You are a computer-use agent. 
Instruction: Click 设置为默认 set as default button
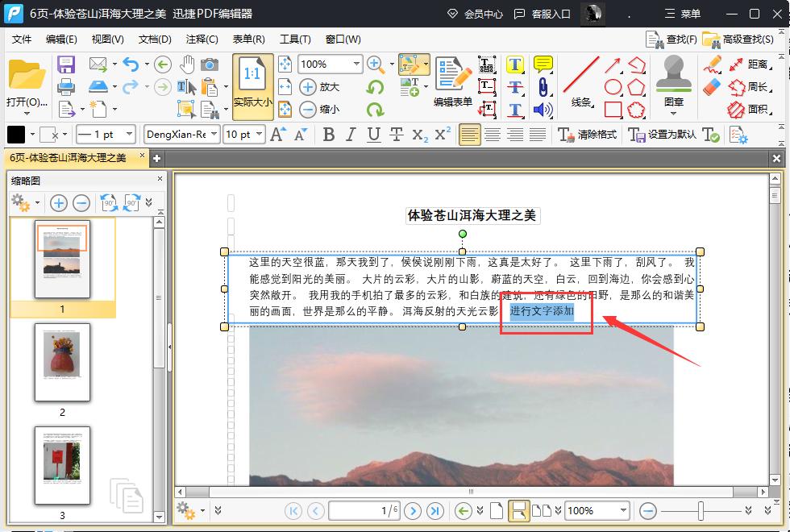tap(674, 134)
